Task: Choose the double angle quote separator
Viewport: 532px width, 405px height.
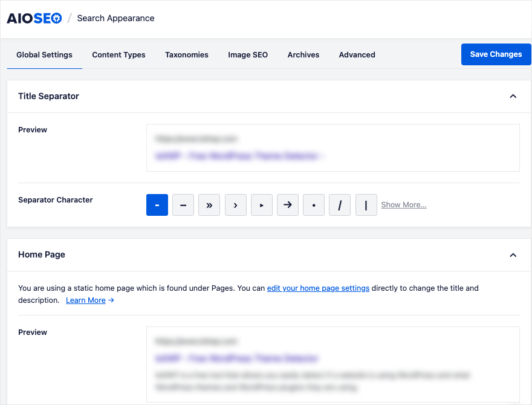Action: (209, 205)
